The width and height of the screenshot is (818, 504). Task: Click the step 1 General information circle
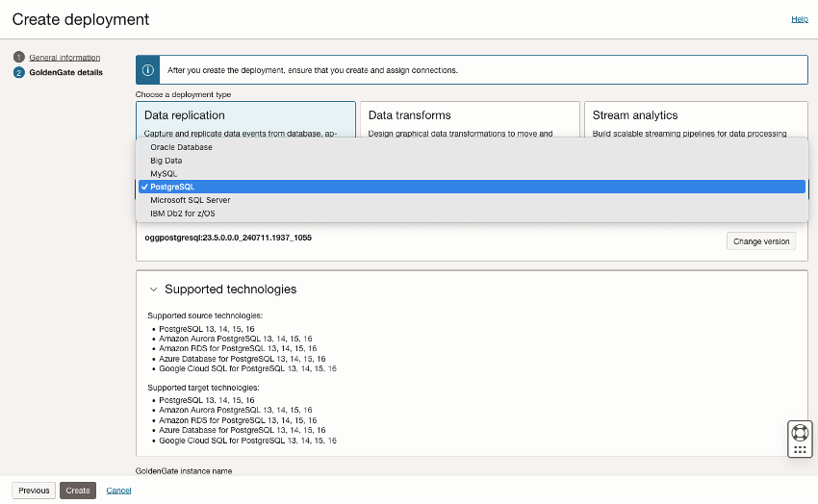pyautogui.click(x=19, y=58)
